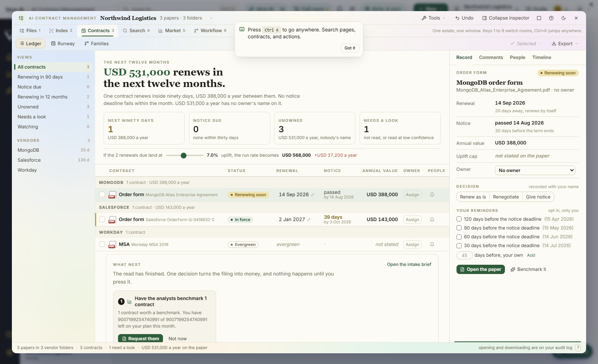The width and height of the screenshot is (598, 364).
Task: Click the Undo button in header
Action: (x=464, y=18)
